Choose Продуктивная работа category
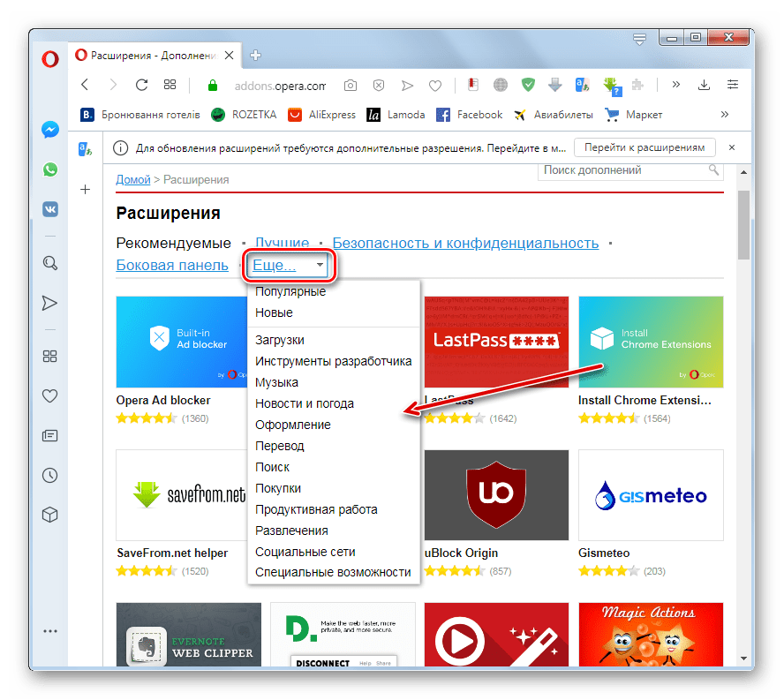 [x=316, y=509]
